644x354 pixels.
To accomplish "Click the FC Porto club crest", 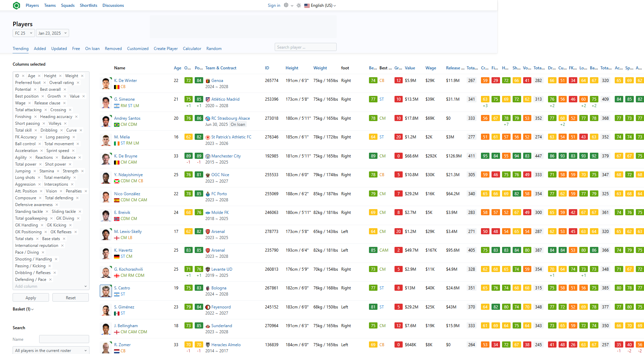I will pyautogui.click(x=208, y=194).
